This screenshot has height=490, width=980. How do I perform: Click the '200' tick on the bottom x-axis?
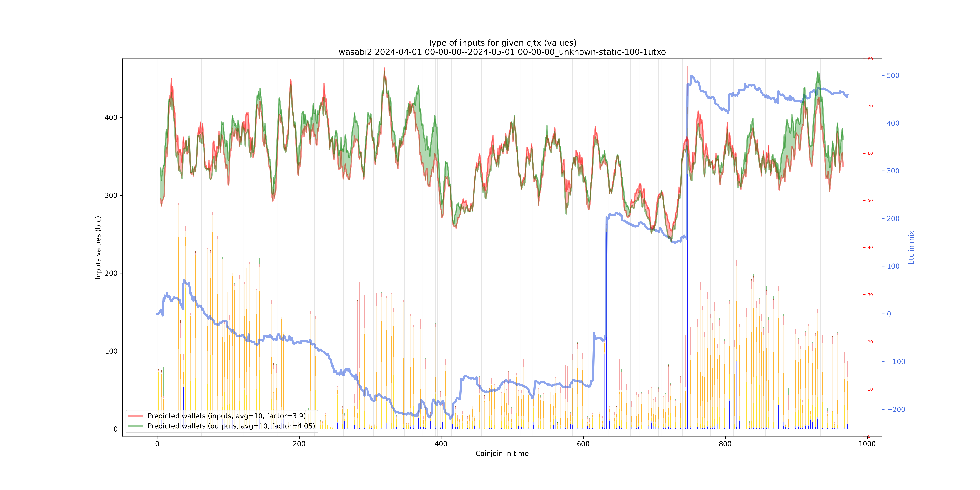[299, 444]
